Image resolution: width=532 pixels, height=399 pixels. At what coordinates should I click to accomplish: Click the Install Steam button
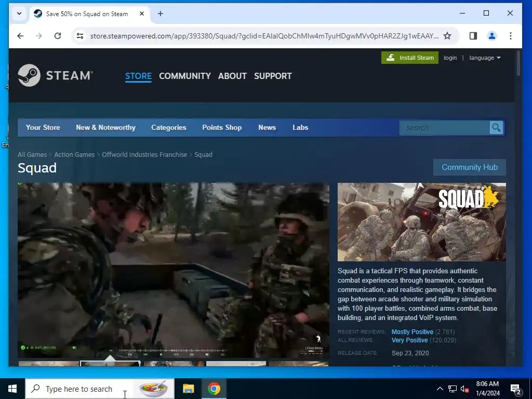(410, 58)
